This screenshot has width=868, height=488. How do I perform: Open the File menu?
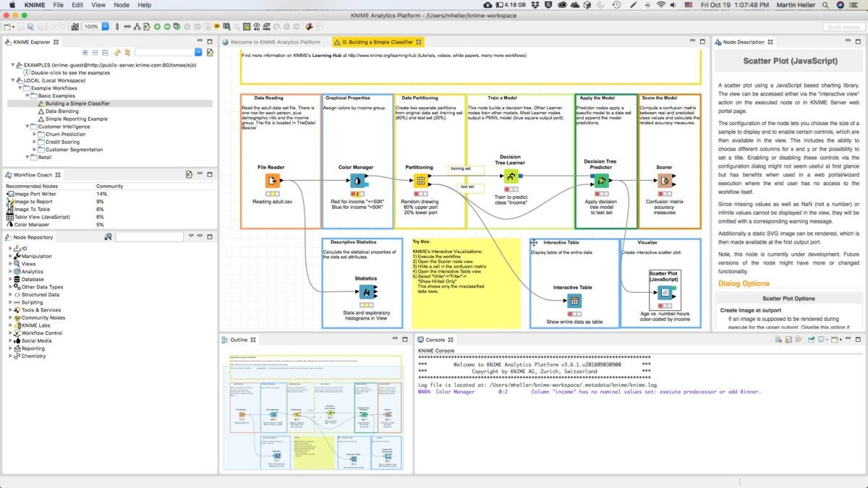(x=58, y=4)
